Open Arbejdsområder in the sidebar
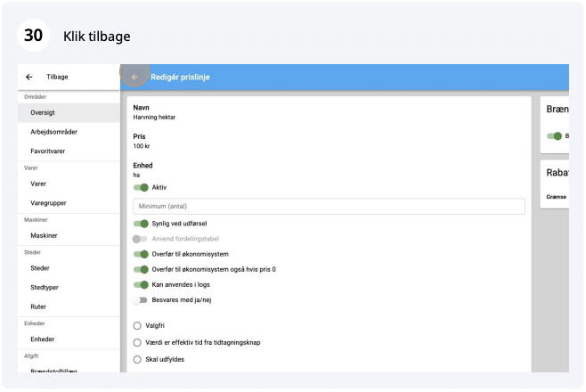Screen dimensions: 586x392 53,132
